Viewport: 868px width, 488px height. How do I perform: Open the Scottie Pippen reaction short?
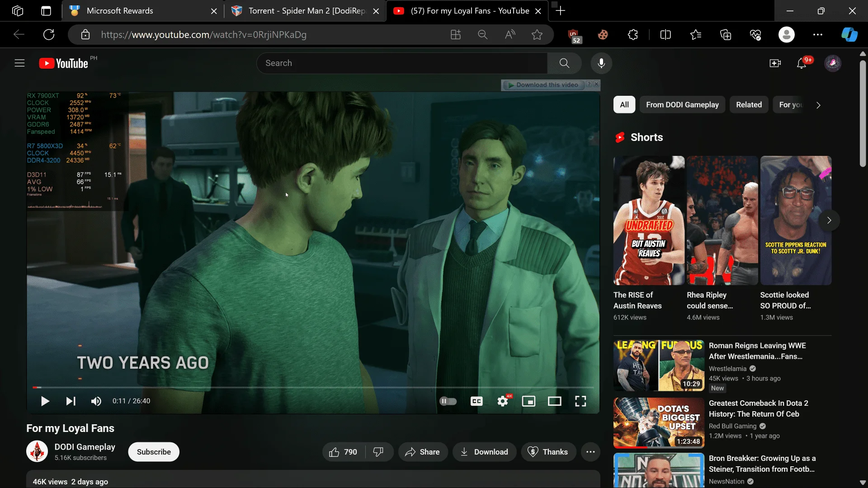click(x=796, y=221)
